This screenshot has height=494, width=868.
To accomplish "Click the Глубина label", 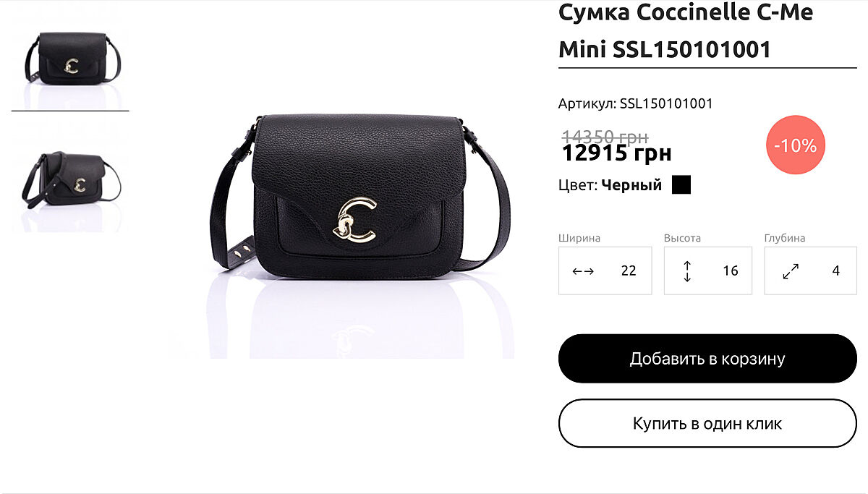I will point(785,238).
